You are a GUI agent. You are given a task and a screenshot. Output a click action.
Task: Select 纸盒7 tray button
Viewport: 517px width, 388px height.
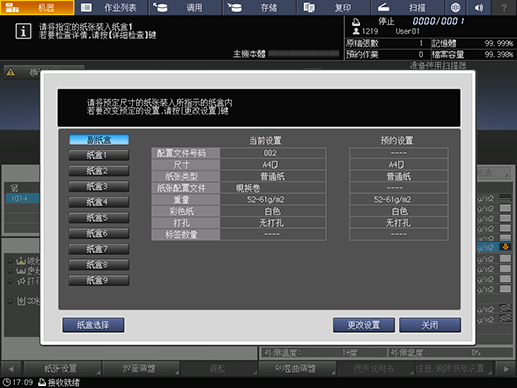coord(99,249)
